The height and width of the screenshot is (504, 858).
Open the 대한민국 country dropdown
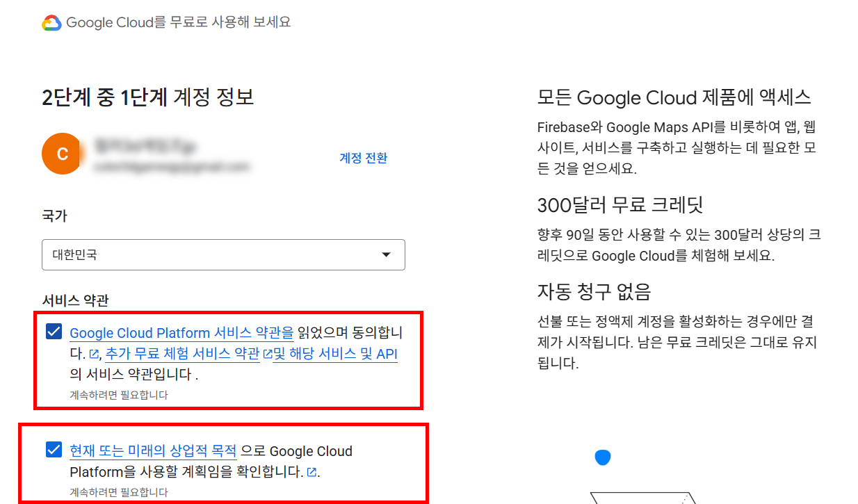point(223,255)
